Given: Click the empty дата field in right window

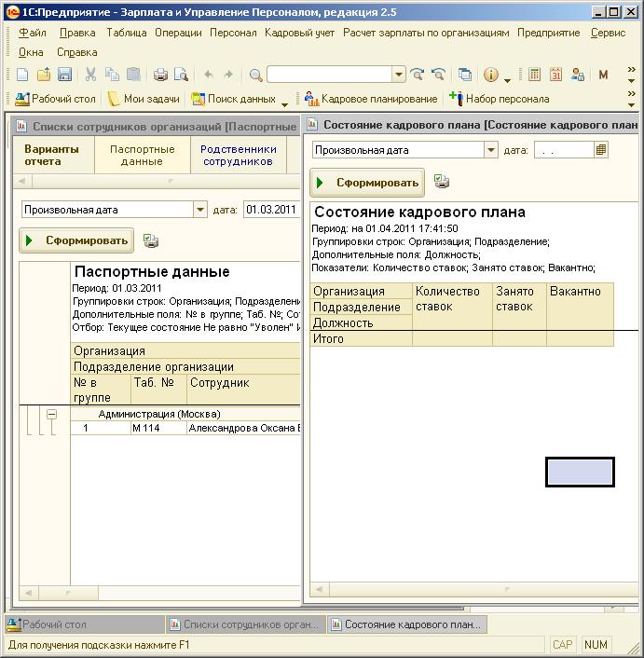Looking at the screenshot, I should (564, 150).
